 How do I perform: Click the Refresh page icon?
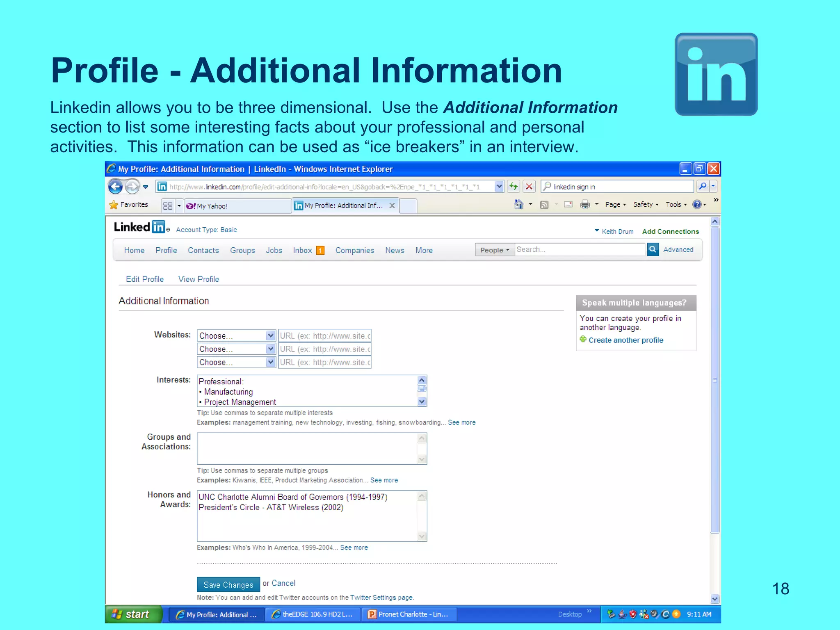click(514, 187)
